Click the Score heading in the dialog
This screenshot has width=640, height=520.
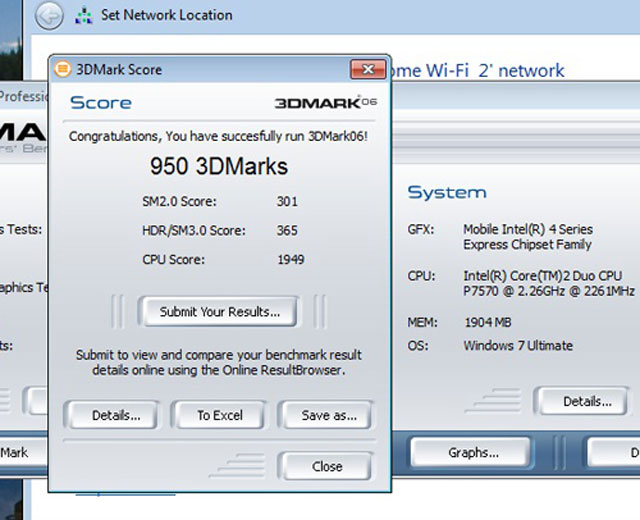(x=101, y=102)
